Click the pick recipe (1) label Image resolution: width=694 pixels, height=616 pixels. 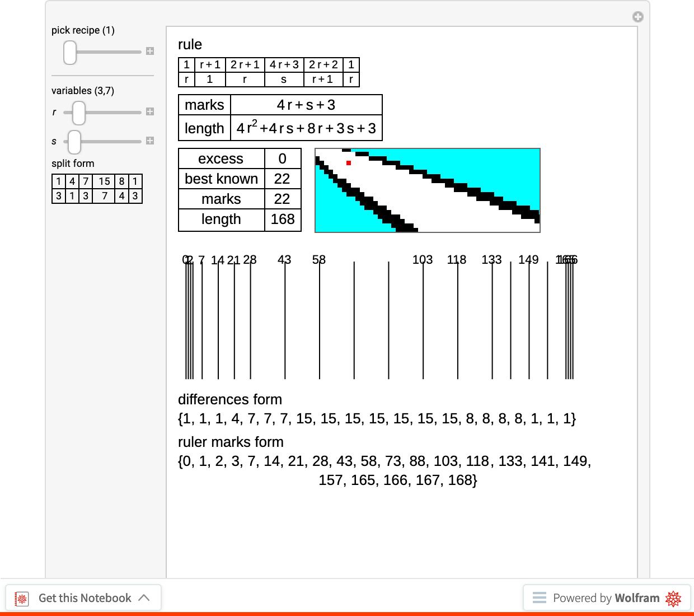point(83,30)
